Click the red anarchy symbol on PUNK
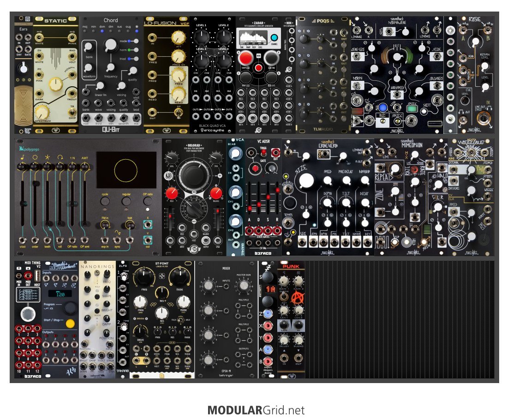Image resolution: width=513 pixels, height=420 pixels. tap(298, 297)
